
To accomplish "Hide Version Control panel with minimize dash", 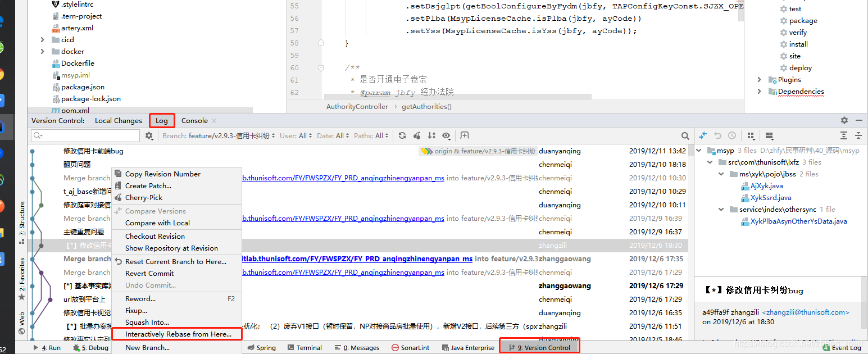I will [x=858, y=120].
